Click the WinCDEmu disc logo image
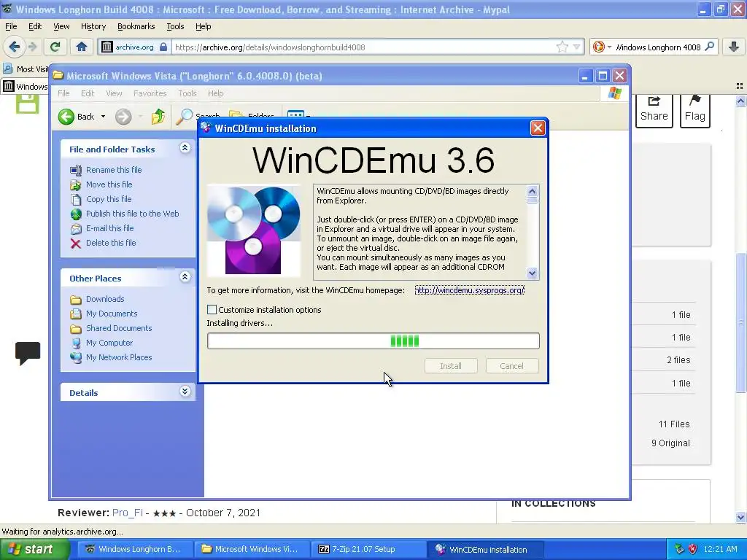Image resolution: width=747 pixels, height=560 pixels. (x=254, y=230)
